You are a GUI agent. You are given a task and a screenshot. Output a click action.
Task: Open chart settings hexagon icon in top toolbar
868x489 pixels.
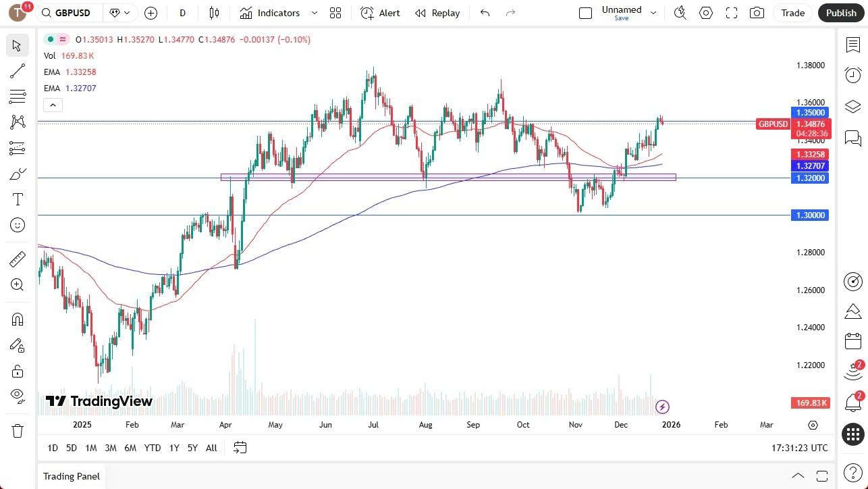click(706, 13)
